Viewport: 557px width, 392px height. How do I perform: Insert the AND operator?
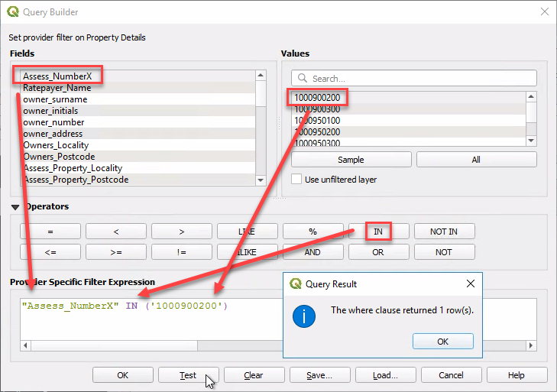click(313, 252)
